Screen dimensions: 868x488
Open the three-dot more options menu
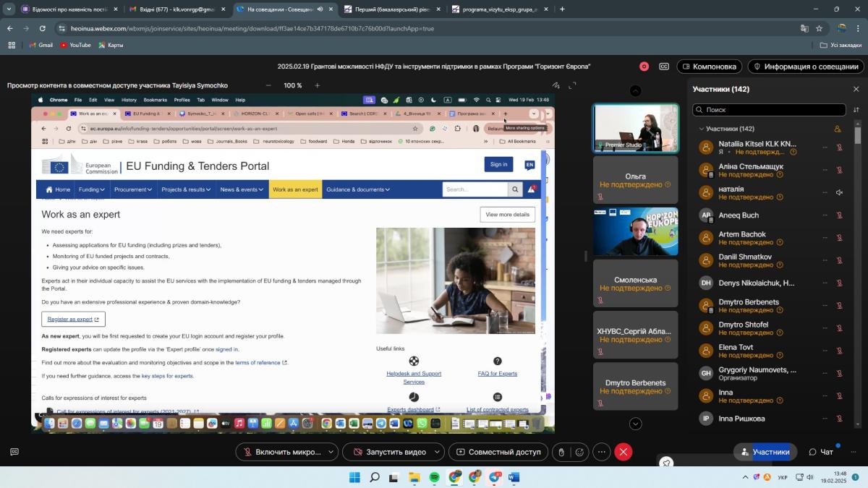click(602, 452)
